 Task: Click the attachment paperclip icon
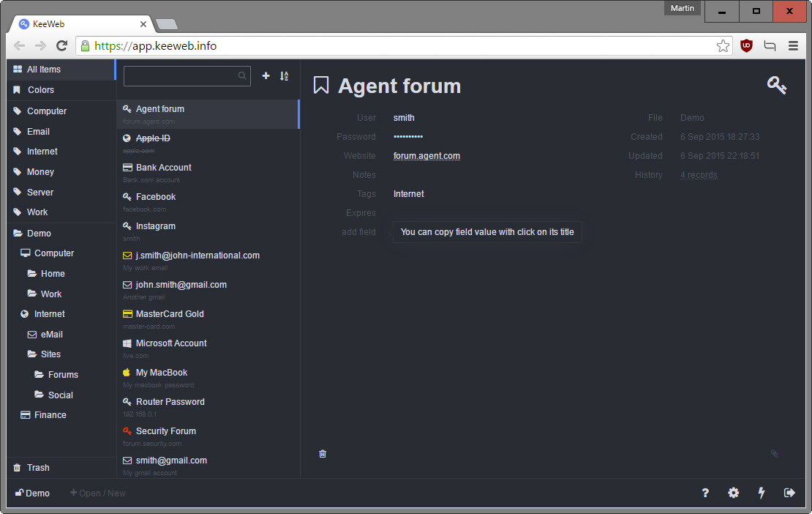point(774,454)
